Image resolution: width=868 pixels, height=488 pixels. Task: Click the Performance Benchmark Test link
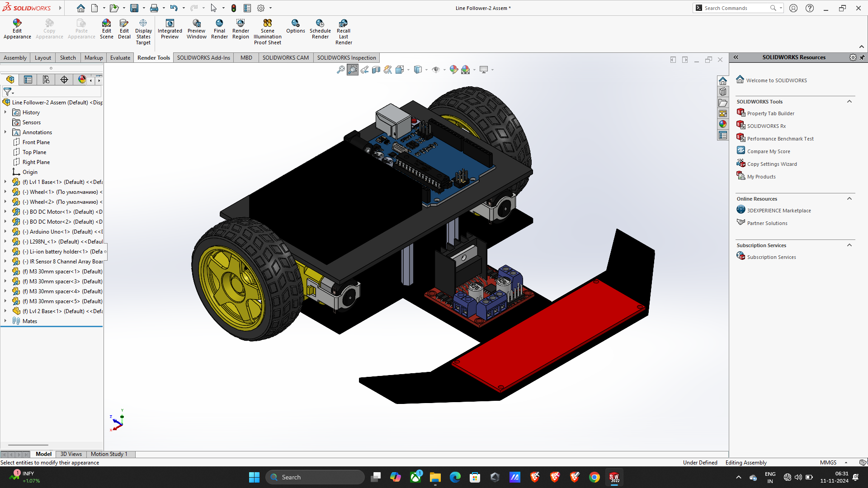click(780, 139)
